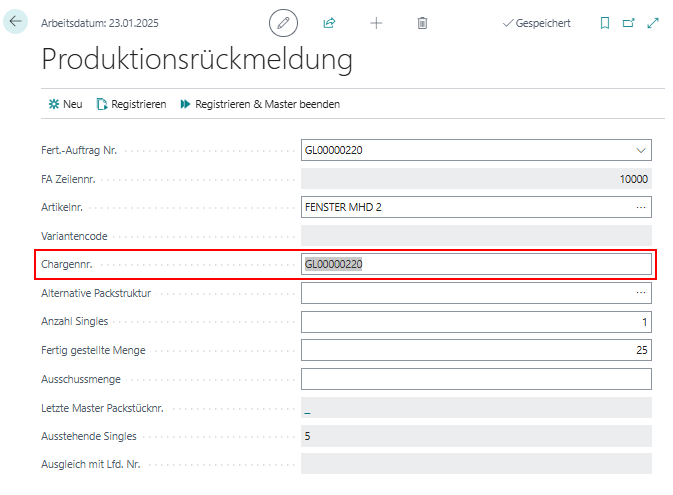This screenshot has height=495, width=673.
Task: Click the empty Ausschussmenge field
Action: [476, 379]
